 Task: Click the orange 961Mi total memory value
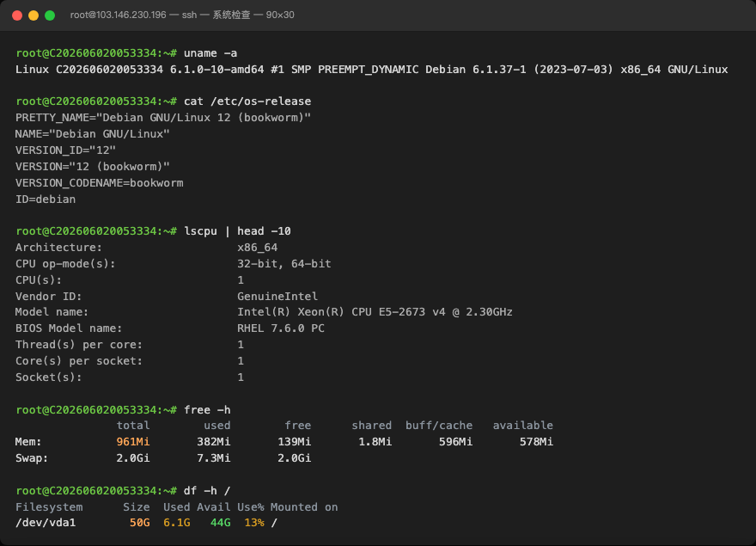(133, 442)
